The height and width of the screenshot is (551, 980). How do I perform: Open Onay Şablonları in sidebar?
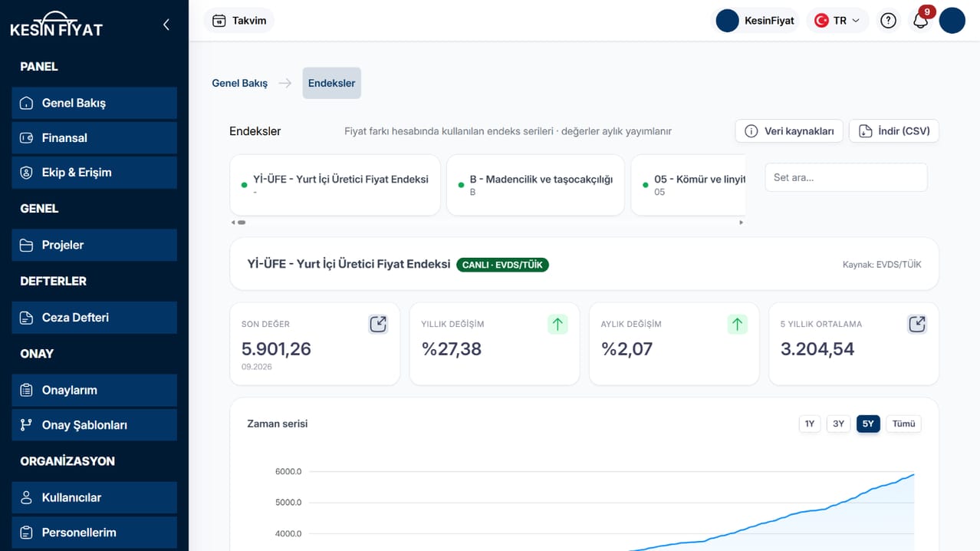[94, 425]
